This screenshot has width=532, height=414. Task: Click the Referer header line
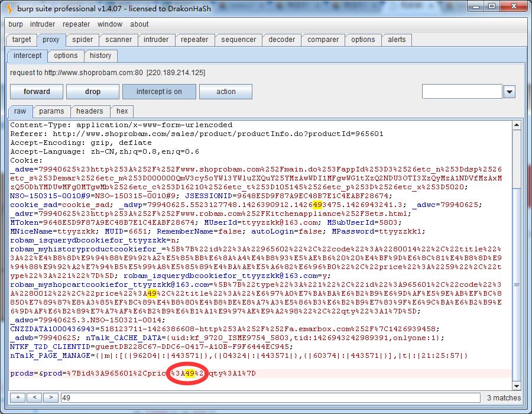(x=197, y=134)
